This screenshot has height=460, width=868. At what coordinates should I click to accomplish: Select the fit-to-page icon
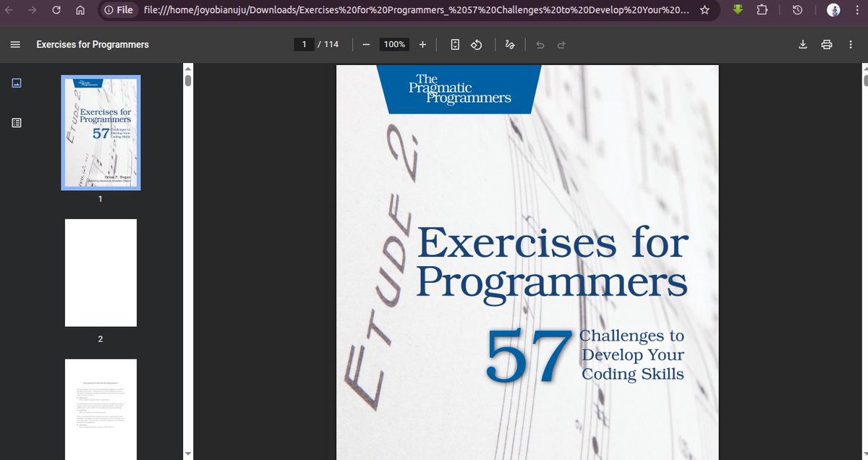point(454,44)
